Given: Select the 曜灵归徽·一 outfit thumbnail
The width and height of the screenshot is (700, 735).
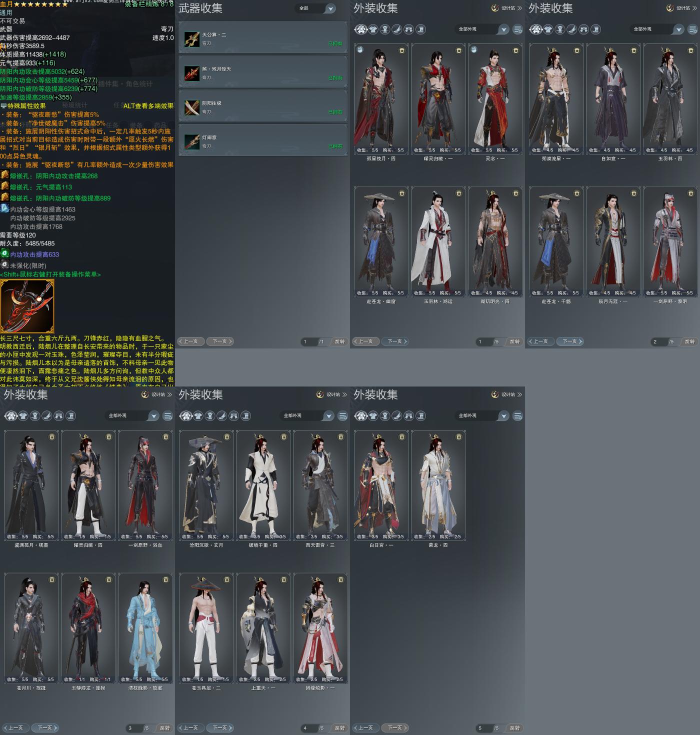Looking at the screenshot, I should click(438, 99).
